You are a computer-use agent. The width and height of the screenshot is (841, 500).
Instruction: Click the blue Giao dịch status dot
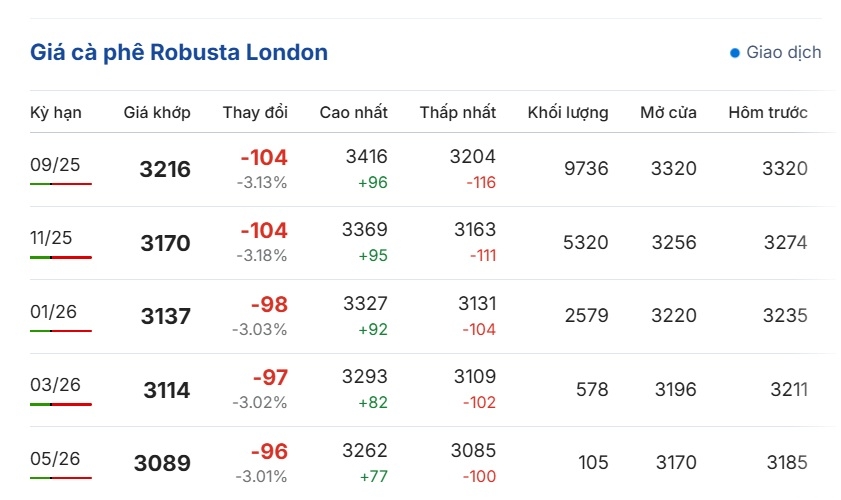pyautogui.click(x=735, y=53)
